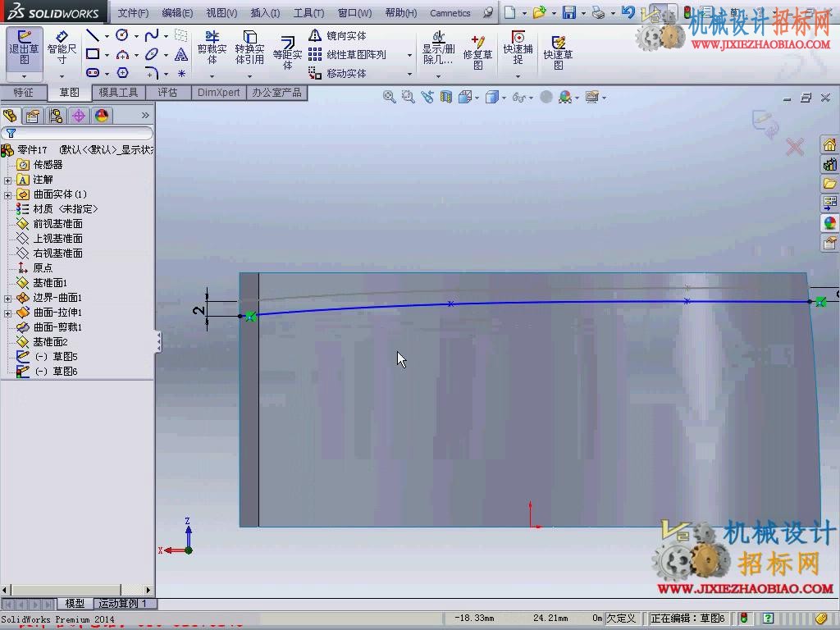Select 基准面2 in the feature tree
This screenshot has height=630, width=840.
[50, 342]
